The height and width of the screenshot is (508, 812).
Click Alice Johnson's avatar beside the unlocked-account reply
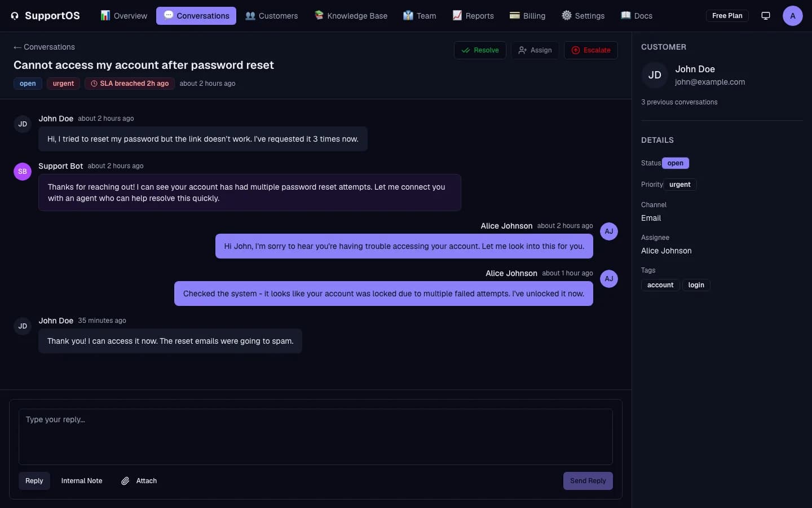click(609, 279)
